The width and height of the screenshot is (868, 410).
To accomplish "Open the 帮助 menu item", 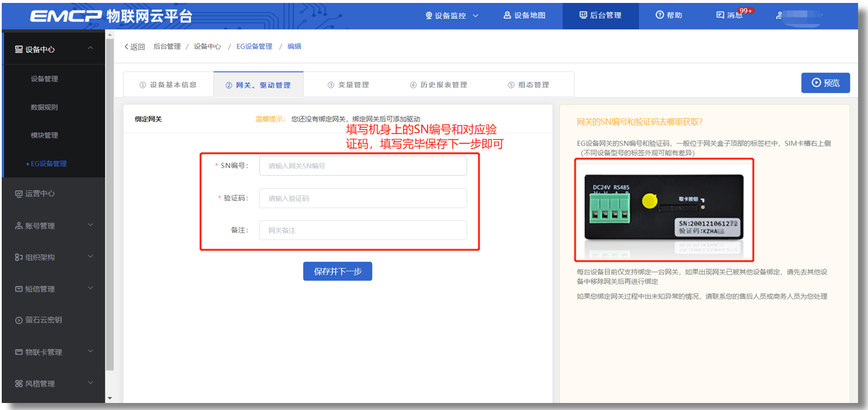I will tap(669, 15).
